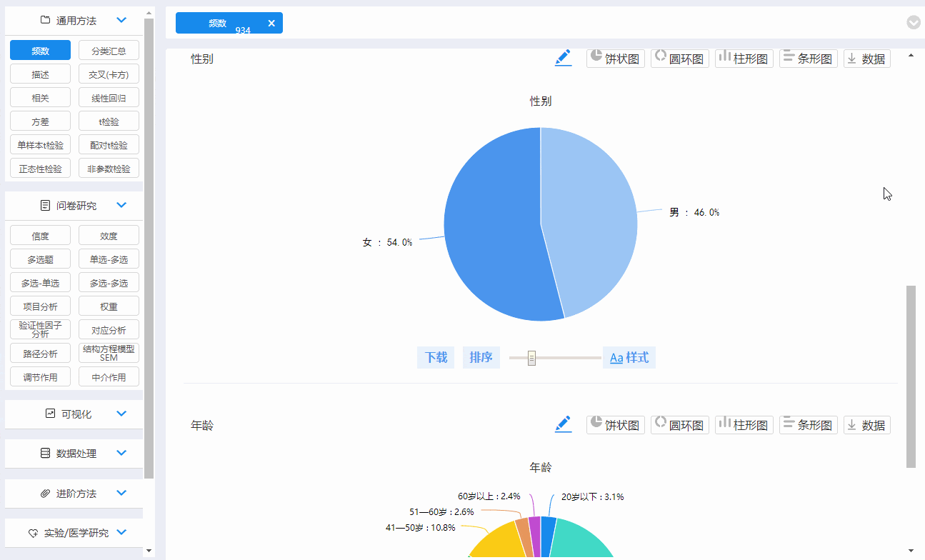925x560 pixels.
Task: Expand the 实验/医学研究 section
Action: 121,532
